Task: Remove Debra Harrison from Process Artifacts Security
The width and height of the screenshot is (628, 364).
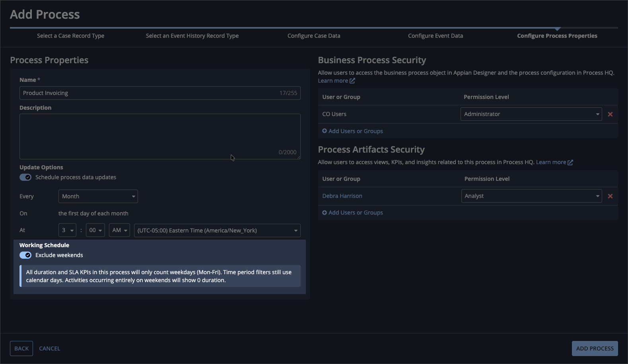Action: [610, 196]
